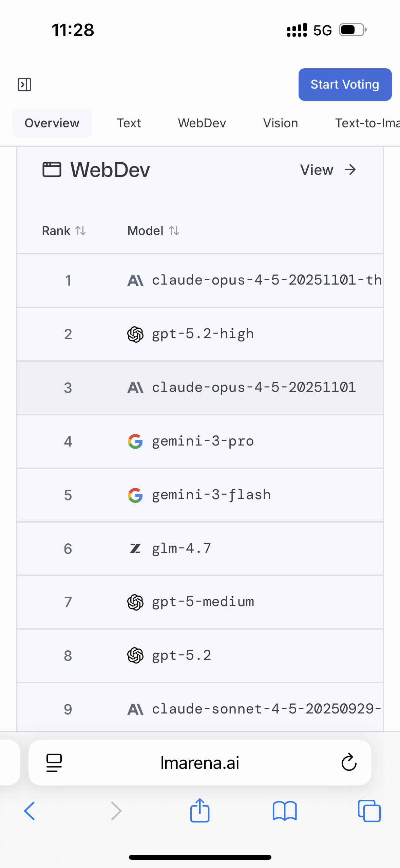Tap the Google icon beside gemini-3-pro
Screen dimensions: 400x868
(135, 441)
